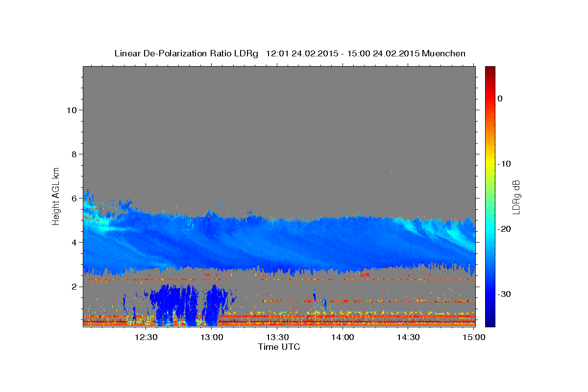Click the "Height AGL km" y-axis label
Viewport: 588px width, 392px height.
tap(56, 196)
